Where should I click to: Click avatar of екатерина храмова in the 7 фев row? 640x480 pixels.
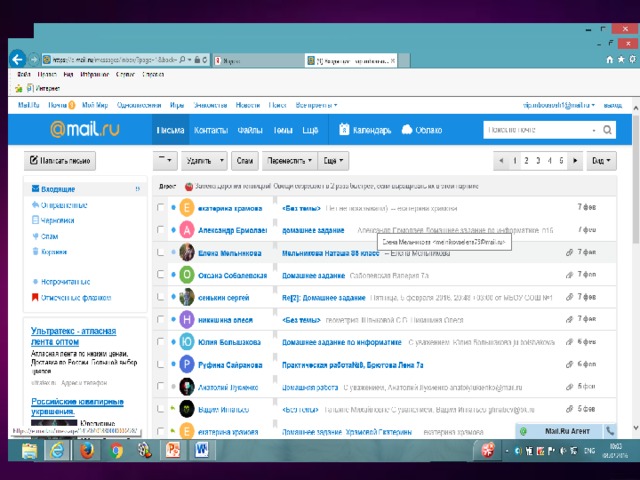click(x=187, y=208)
